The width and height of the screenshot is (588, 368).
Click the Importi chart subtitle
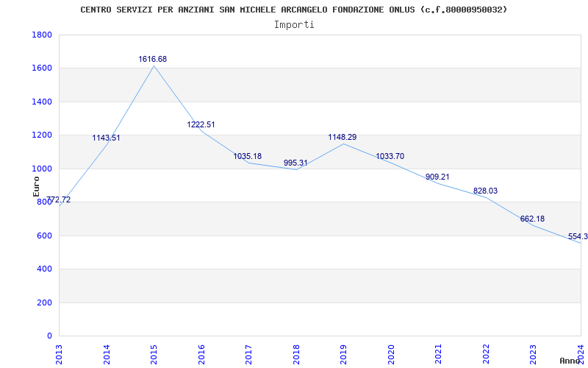click(294, 25)
